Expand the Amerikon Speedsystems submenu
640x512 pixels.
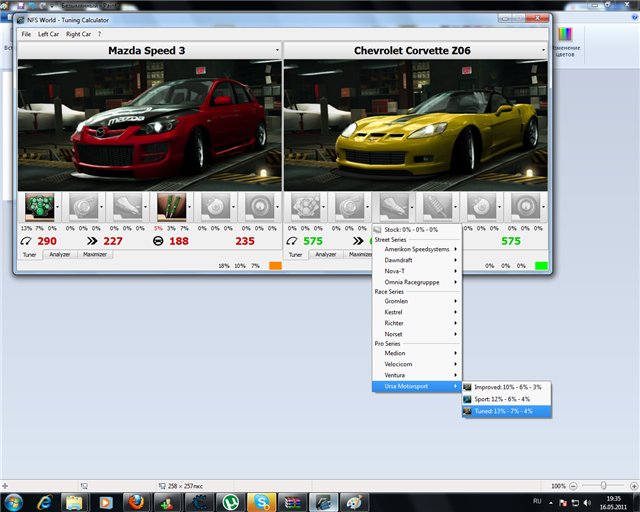tap(417, 249)
